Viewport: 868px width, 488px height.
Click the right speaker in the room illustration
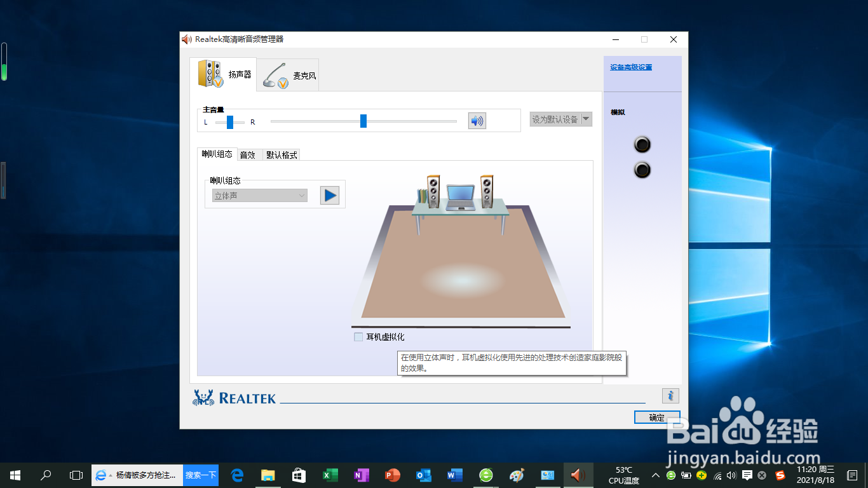(487, 191)
